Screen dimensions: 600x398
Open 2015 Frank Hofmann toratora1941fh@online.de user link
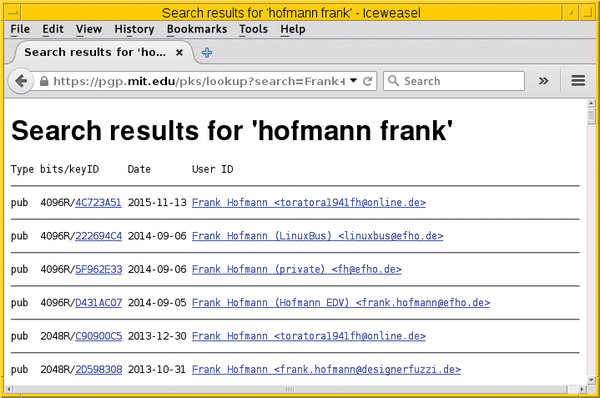309,202
